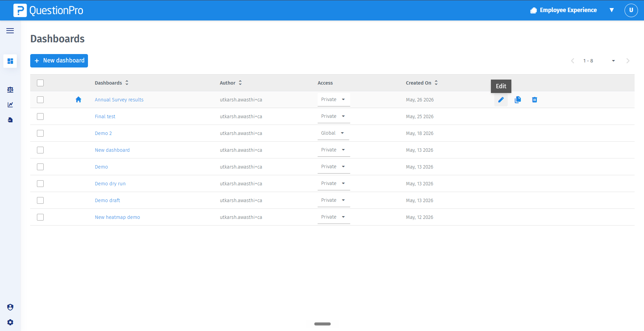Open the user avatar U menu
This screenshot has width=644, height=331.
(x=631, y=10)
